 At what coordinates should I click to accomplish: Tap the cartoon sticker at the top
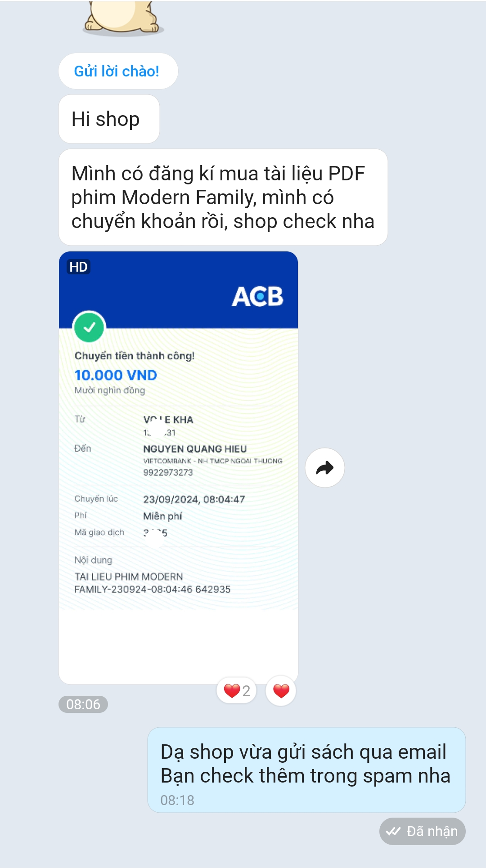(123, 17)
